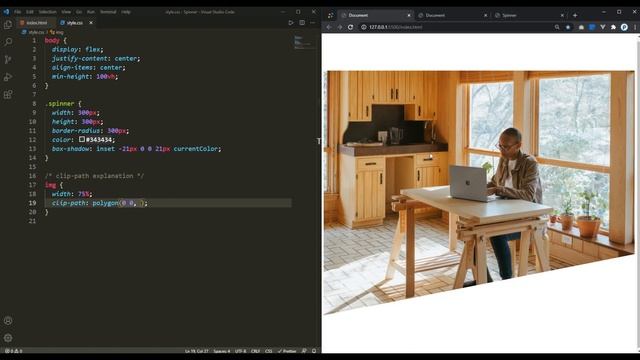Click the box-shadow declaration on line 13
The width and height of the screenshot is (640, 360).
[136, 149]
